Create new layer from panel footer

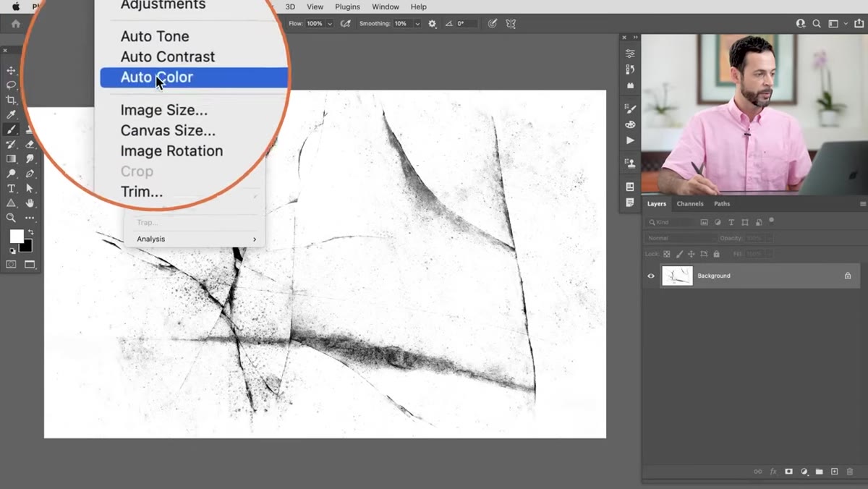coord(834,472)
